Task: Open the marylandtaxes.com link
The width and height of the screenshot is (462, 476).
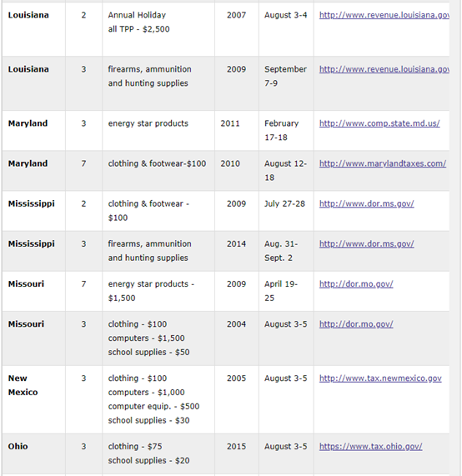Action: [x=383, y=163]
